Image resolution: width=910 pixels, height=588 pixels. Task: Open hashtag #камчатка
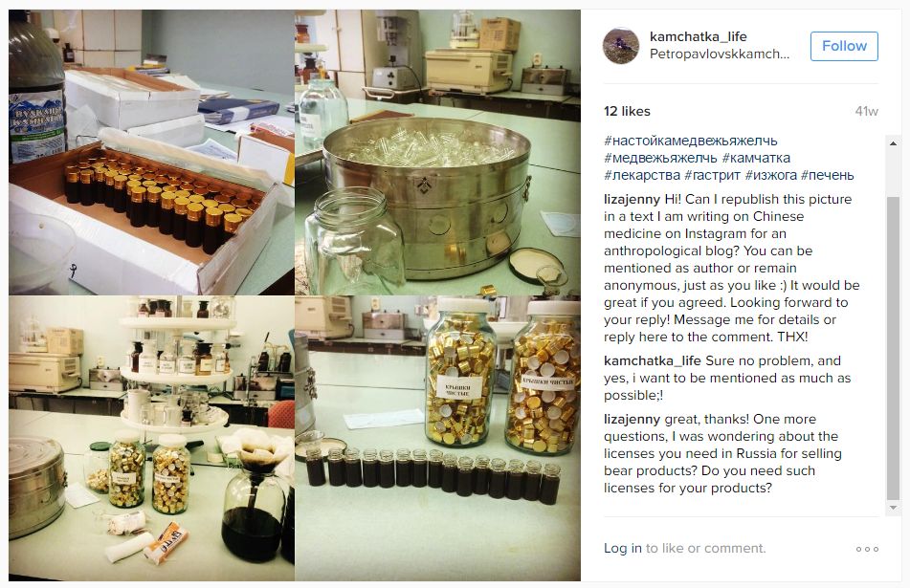click(756, 158)
